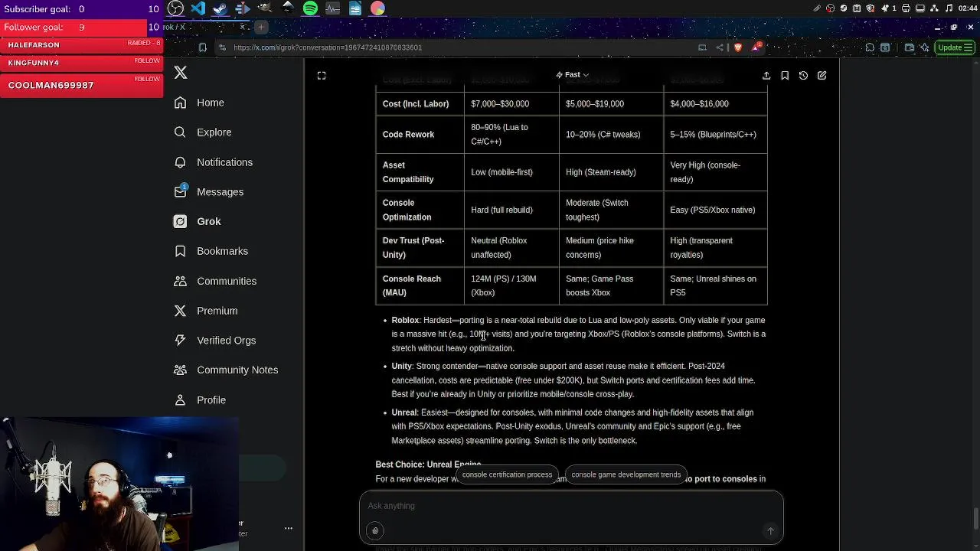Click the 'console certification process' suggestion
The image size is (980, 551).
pos(507,474)
